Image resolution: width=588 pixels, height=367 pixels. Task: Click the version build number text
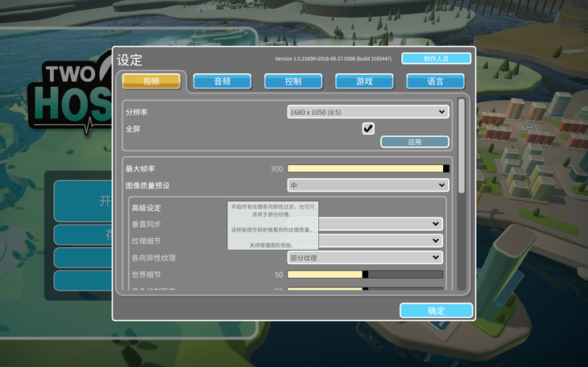pos(333,59)
